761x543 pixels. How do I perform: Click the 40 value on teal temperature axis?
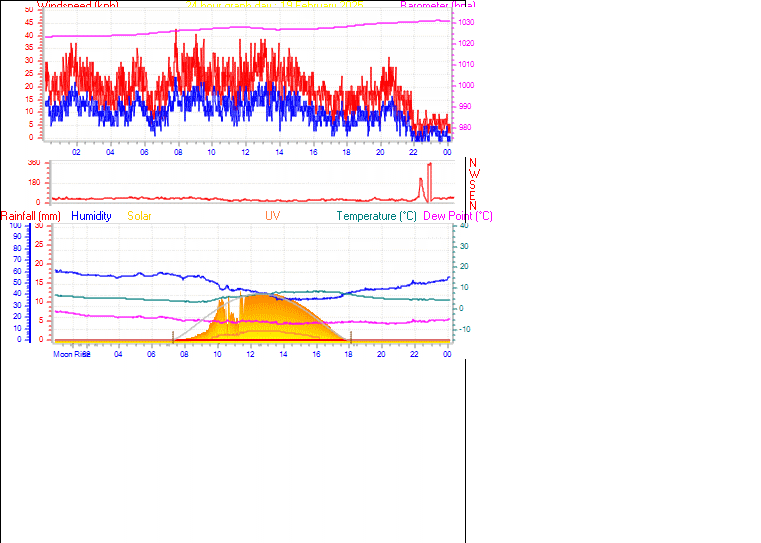click(x=464, y=226)
